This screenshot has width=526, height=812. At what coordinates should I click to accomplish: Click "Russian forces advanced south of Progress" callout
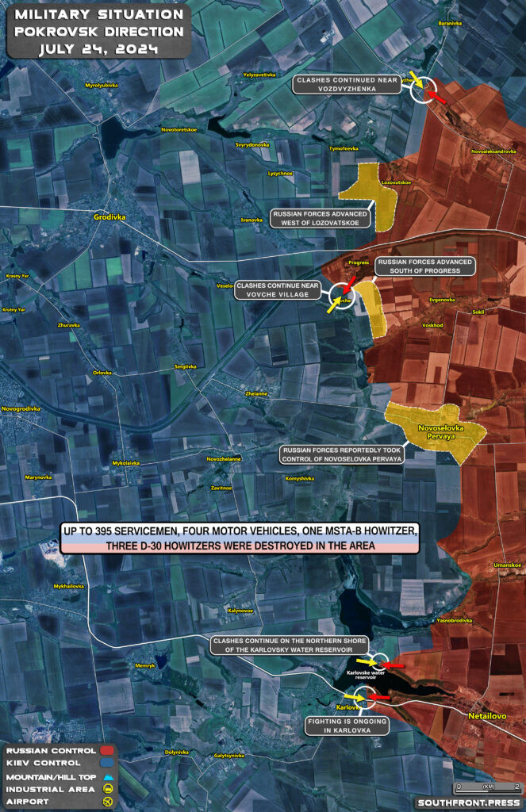coord(424,266)
